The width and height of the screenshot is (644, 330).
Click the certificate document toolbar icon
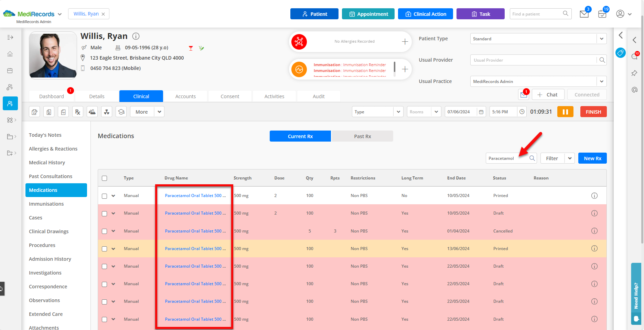point(49,112)
